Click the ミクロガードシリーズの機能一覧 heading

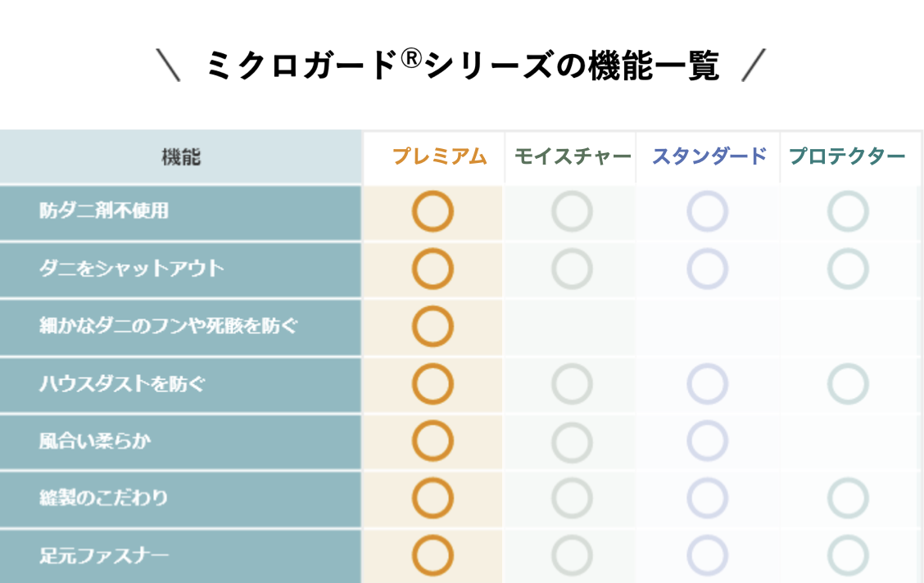point(461,64)
